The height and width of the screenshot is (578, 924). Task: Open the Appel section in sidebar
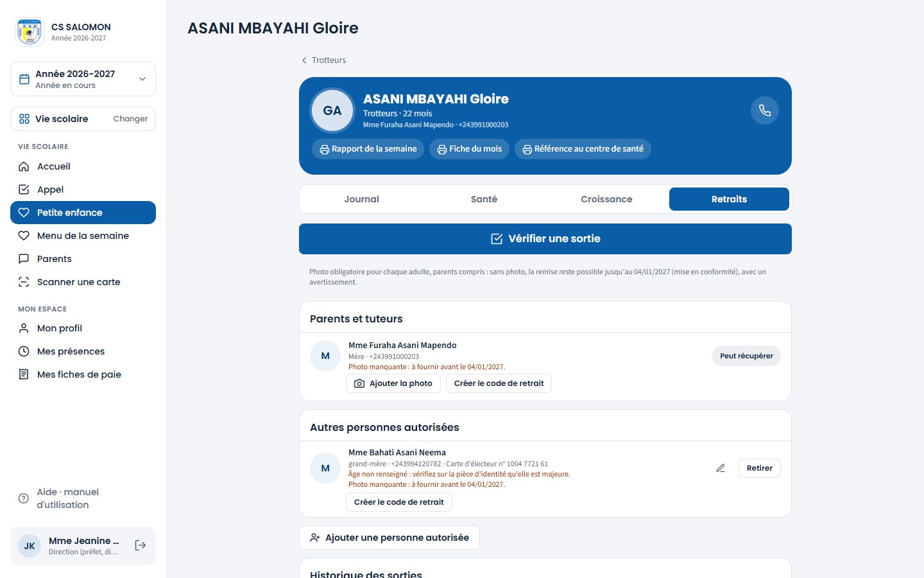[x=83, y=189]
